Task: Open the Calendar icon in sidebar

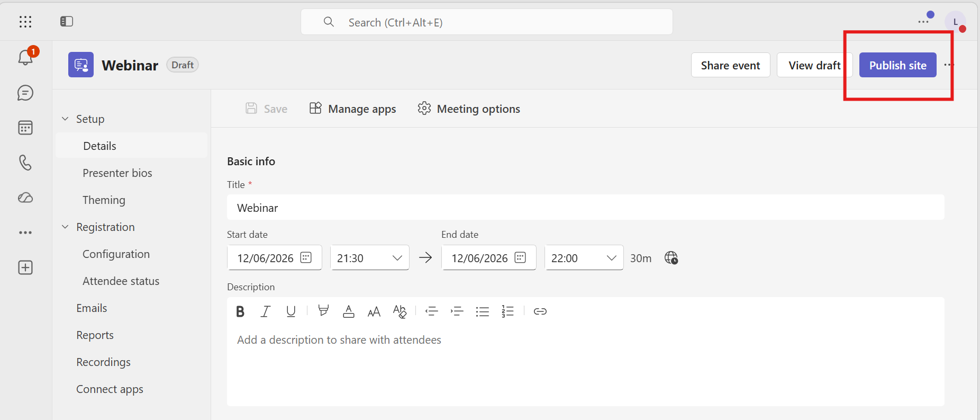Action: click(25, 128)
